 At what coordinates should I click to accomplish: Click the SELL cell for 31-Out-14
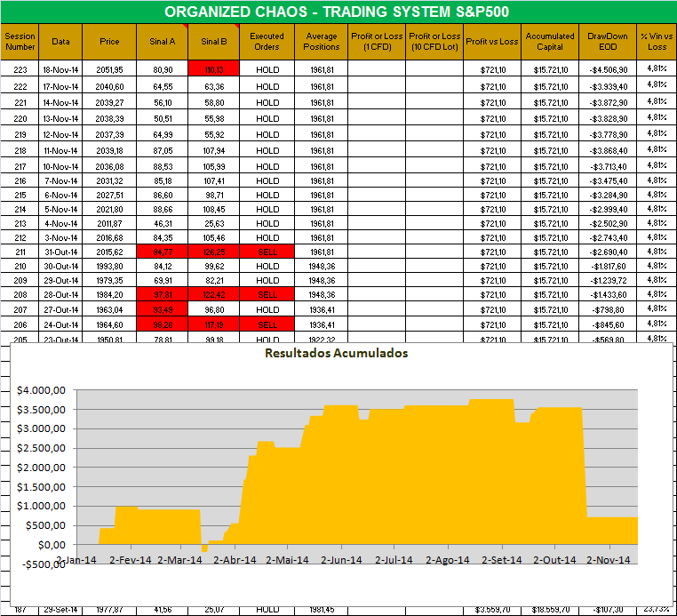pos(267,252)
